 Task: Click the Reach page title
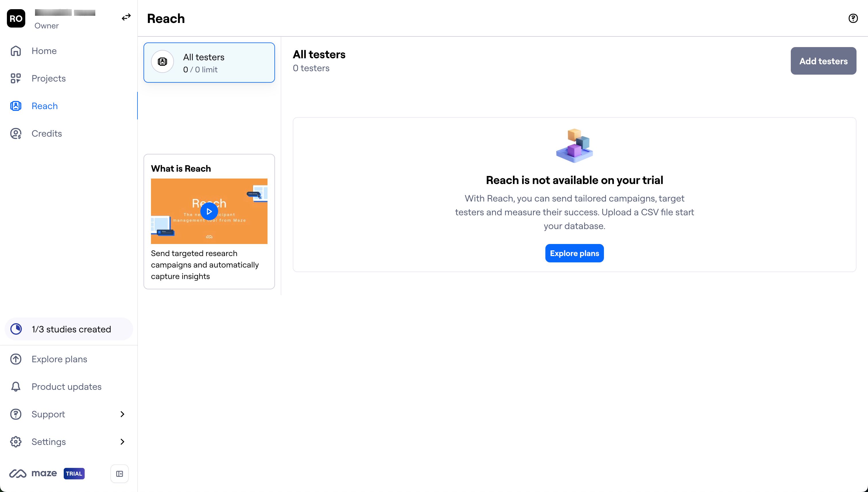point(166,18)
